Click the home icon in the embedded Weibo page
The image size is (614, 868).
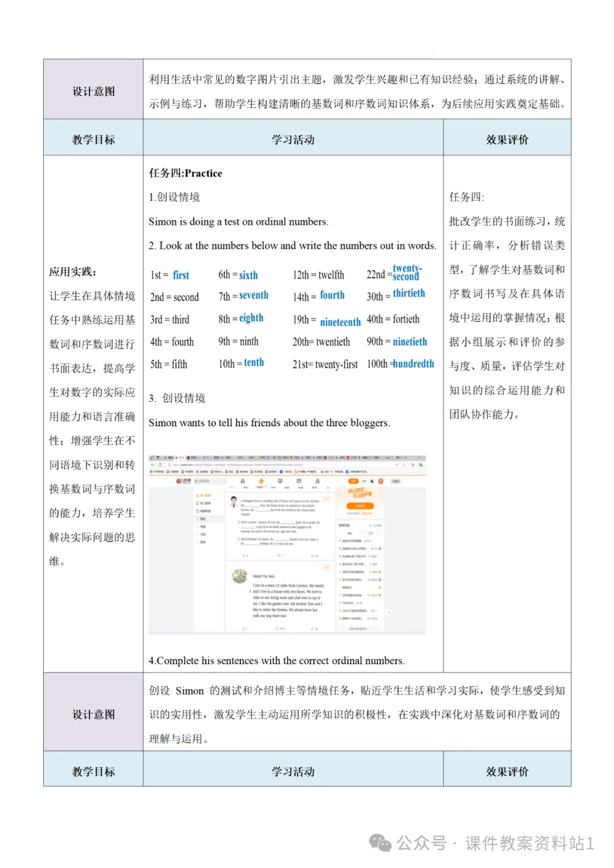243,481
